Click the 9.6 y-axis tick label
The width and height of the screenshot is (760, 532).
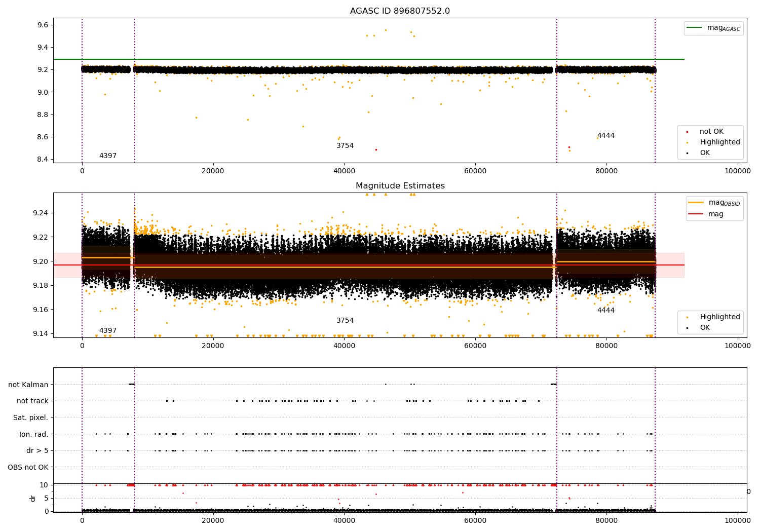click(x=43, y=25)
